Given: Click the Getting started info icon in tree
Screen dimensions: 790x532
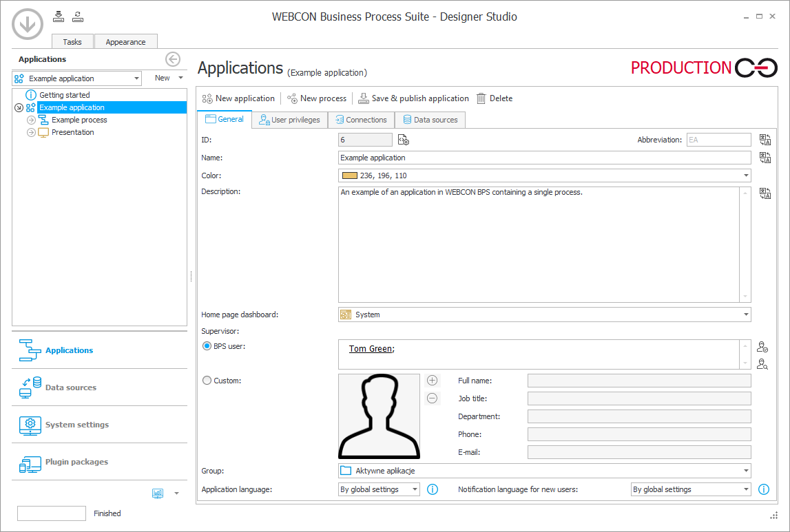Looking at the screenshot, I should tap(31, 94).
